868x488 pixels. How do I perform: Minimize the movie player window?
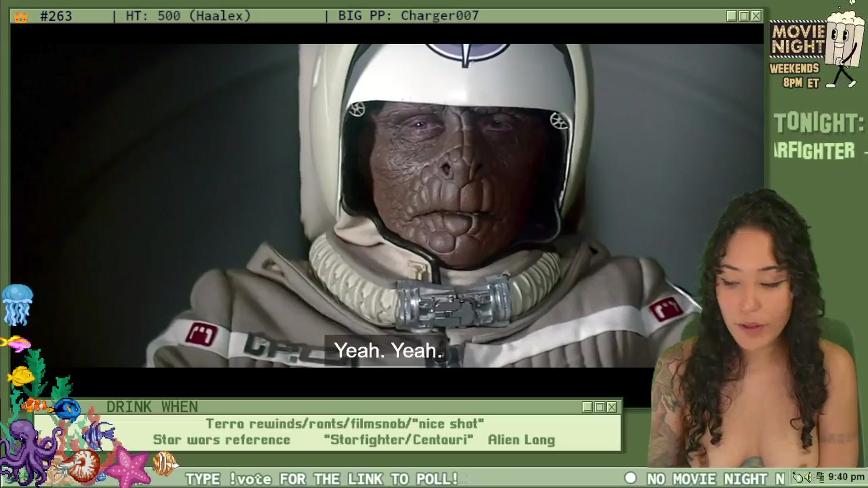click(732, 16)
